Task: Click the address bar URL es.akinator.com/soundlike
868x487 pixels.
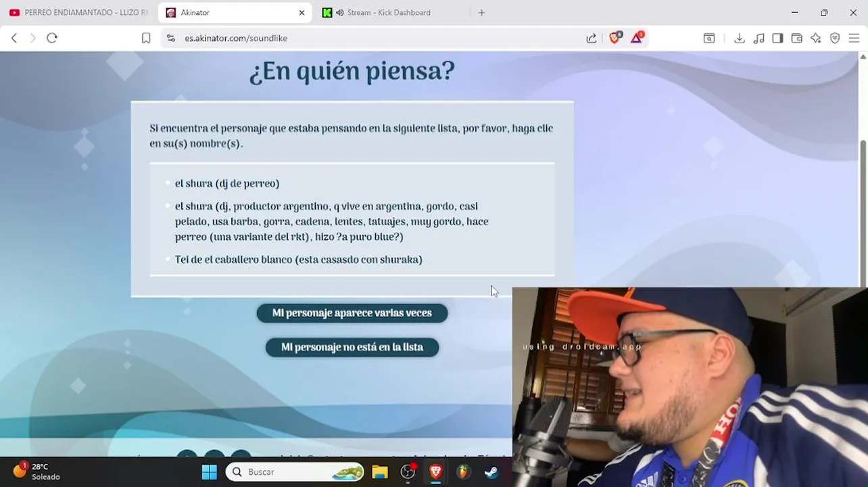Action: pos(236,39)
